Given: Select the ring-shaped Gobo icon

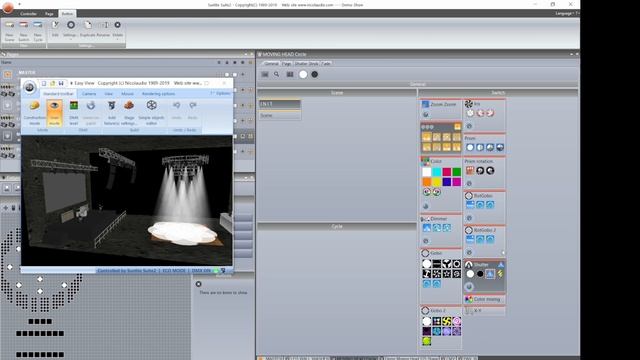Looking at the screenshot, I should [457, 264].
